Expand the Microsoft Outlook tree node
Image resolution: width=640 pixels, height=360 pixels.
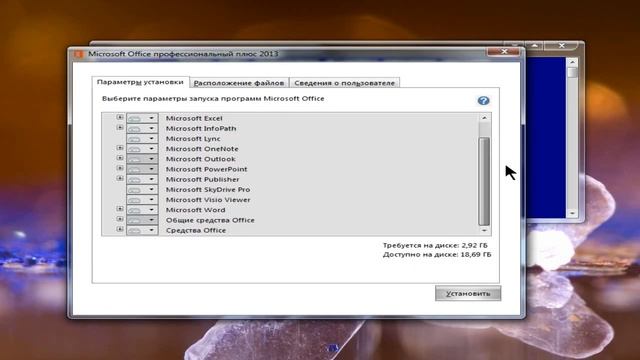tap(120, 158)
